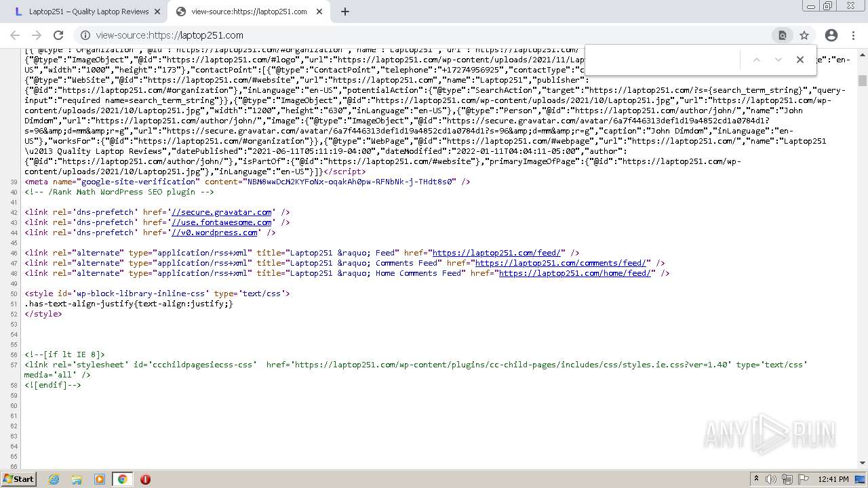Screen dimensions: 868x488
Task: Open the Chrome profile account icon
Action: tap(831, 35)
